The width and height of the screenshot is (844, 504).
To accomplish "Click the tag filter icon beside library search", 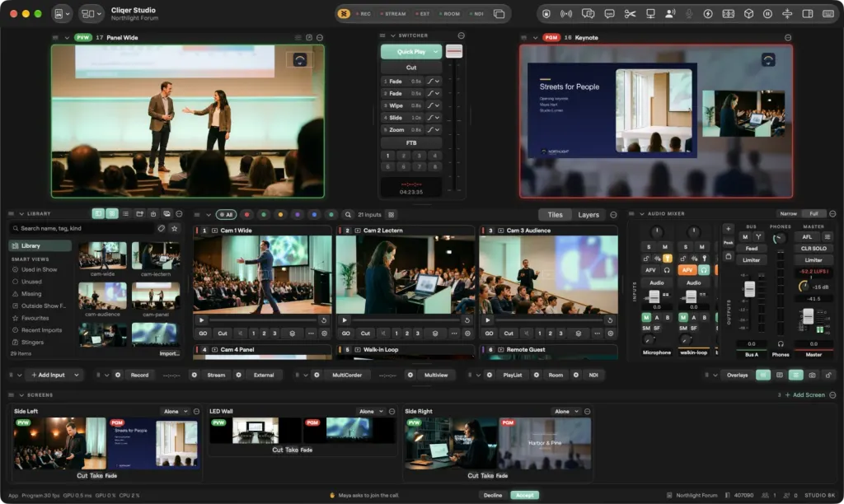I will pos(162,228).
